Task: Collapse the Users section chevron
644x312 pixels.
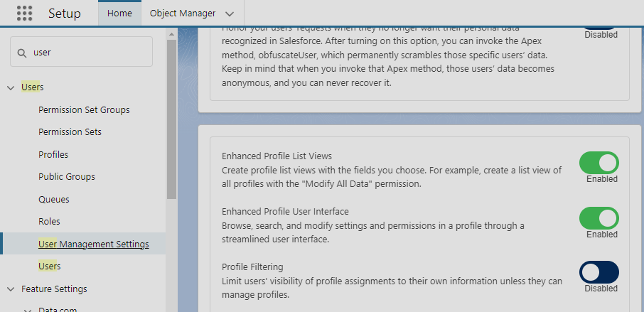Action: (11, 87)
